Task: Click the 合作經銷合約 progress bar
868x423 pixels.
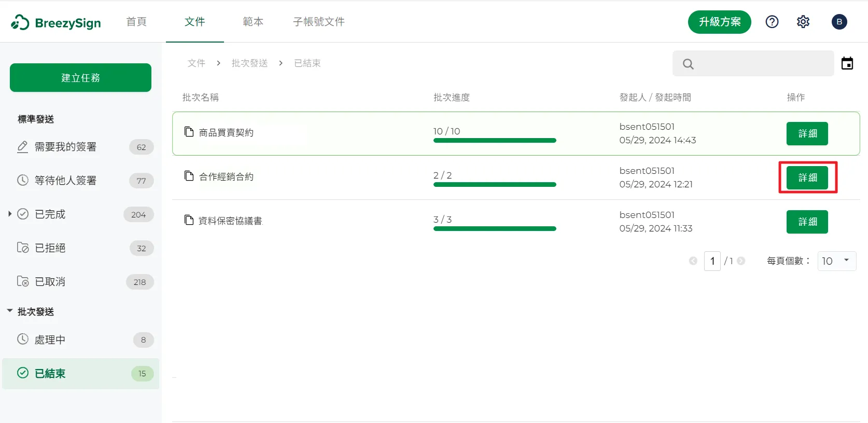Action: tap(494, 184)
